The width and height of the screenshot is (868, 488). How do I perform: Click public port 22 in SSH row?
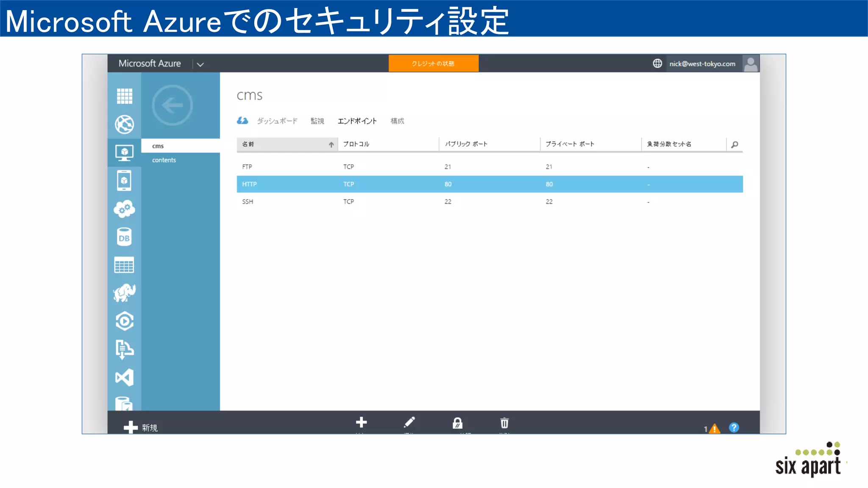448,202
